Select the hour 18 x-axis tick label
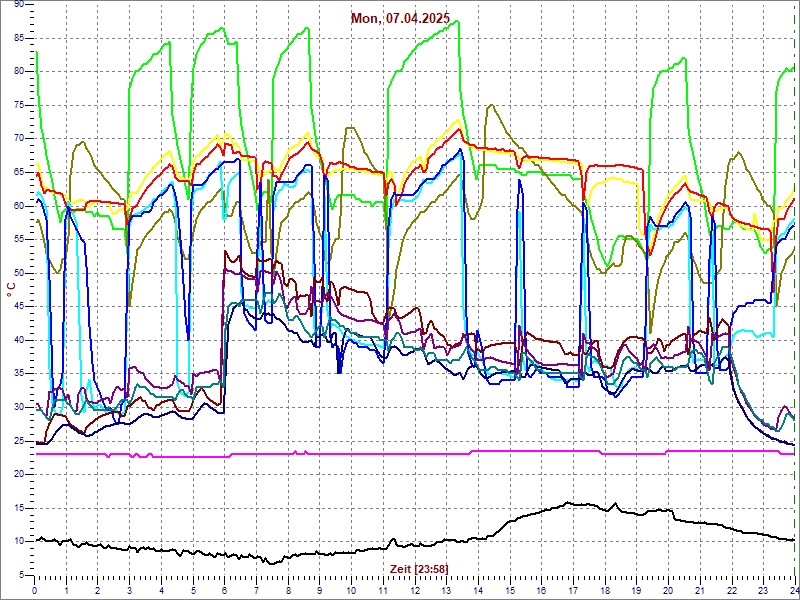 click(x=605, y=591)
